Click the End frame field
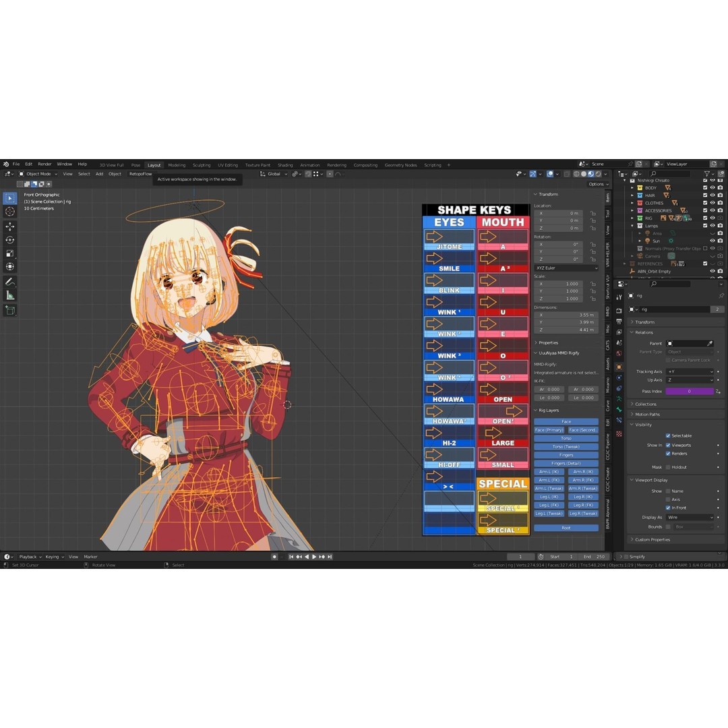728x728 pixels. 594,557
